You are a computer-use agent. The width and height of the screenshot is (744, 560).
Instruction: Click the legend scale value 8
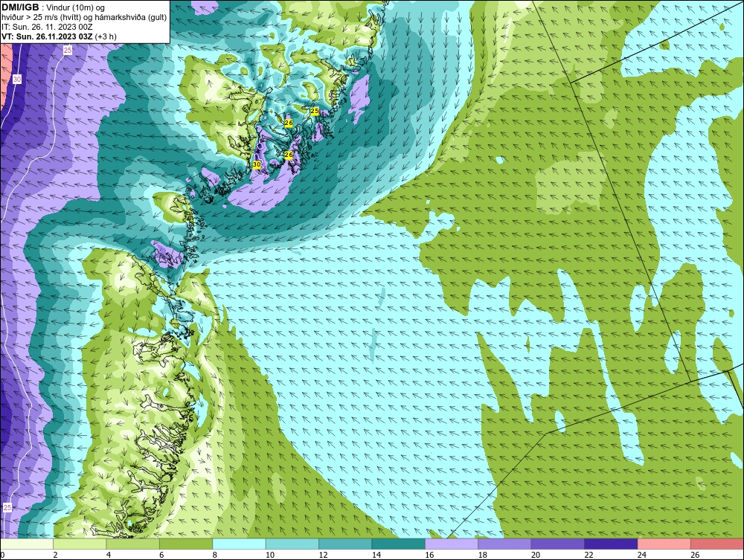pyautogui.click(x=215, y=555)
